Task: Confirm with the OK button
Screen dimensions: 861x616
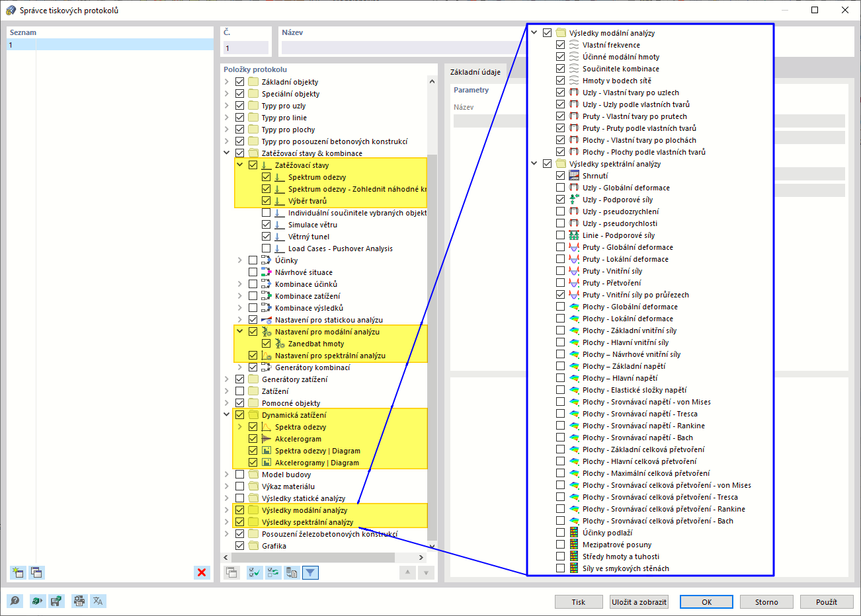Action: pos(707,602)
